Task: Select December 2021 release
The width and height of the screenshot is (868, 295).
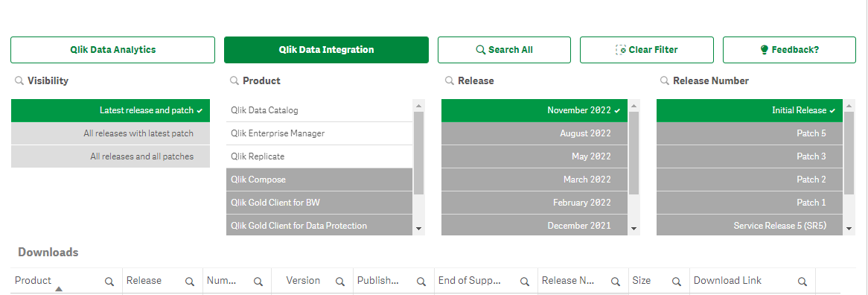Action: point(534,225)
